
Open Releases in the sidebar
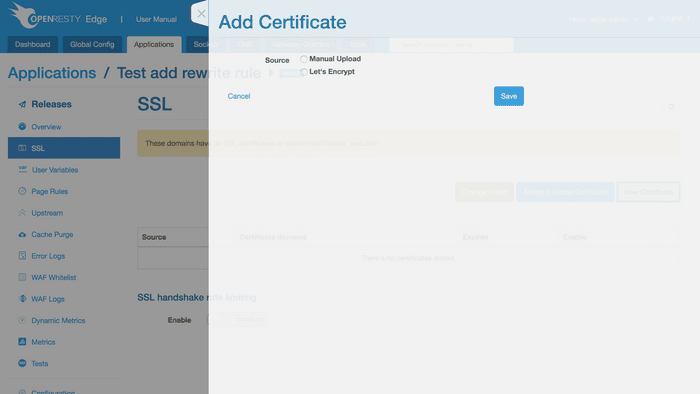(51, 104)
